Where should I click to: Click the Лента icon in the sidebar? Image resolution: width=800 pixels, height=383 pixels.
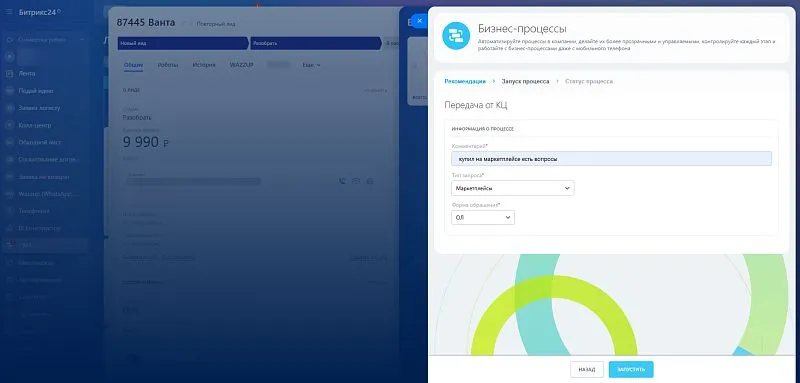click(9, 73)
